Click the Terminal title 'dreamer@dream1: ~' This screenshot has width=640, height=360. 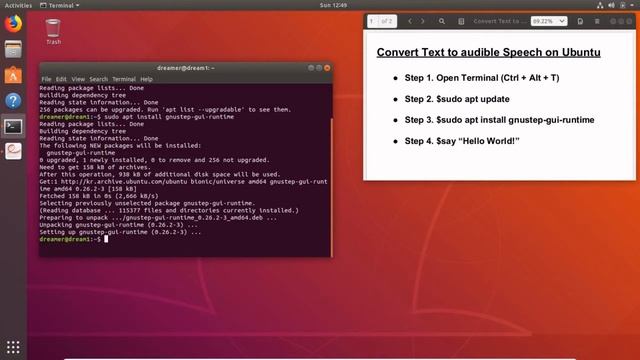[x=186, y=68]
